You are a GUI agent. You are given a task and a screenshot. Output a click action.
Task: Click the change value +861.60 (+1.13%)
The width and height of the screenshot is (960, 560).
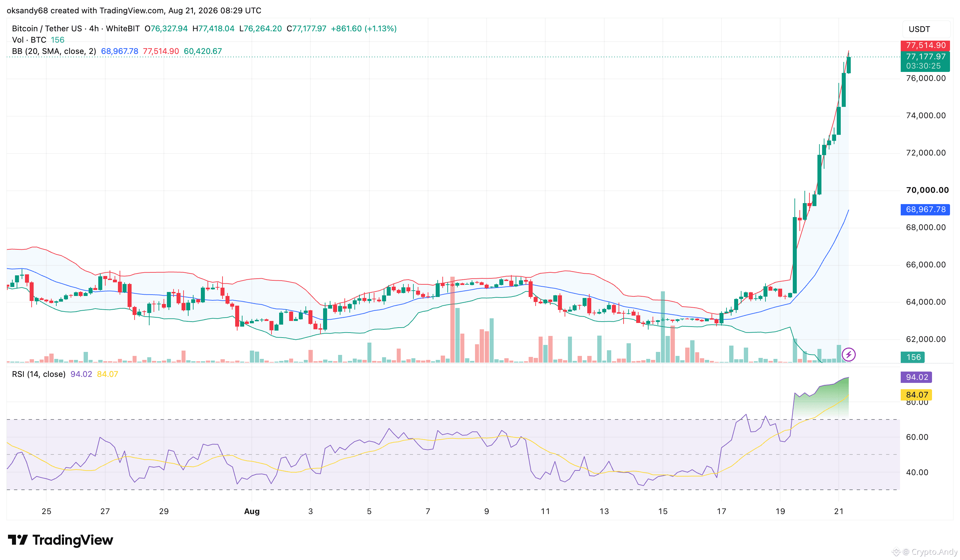pyautogui.click(x=364, y=29)
